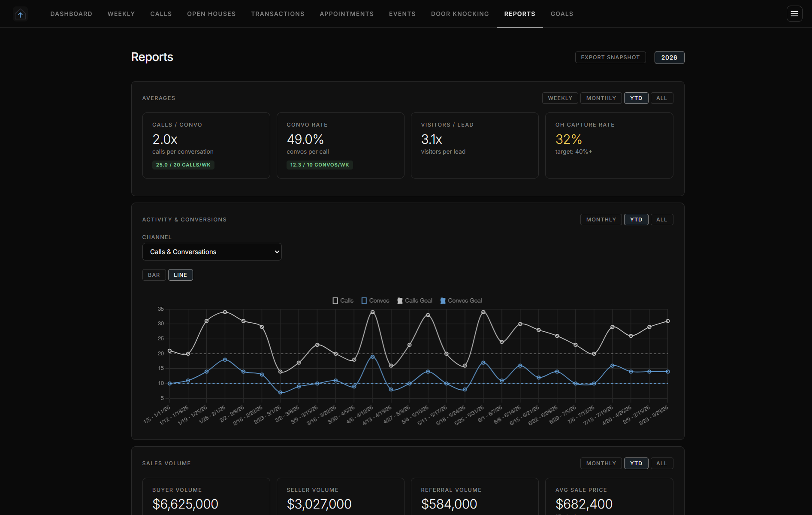Click the home arrow logo icon

point(20,14)
